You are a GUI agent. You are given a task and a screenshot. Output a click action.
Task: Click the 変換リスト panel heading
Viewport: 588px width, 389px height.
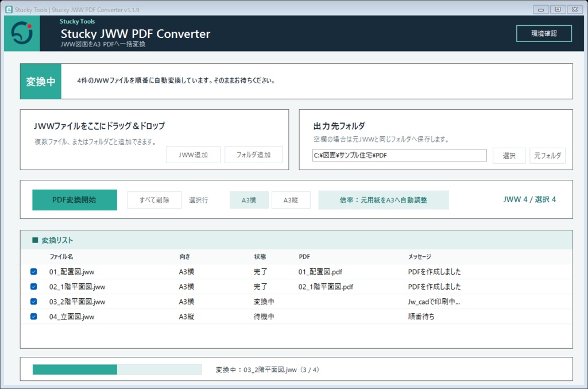coord(57,240)
